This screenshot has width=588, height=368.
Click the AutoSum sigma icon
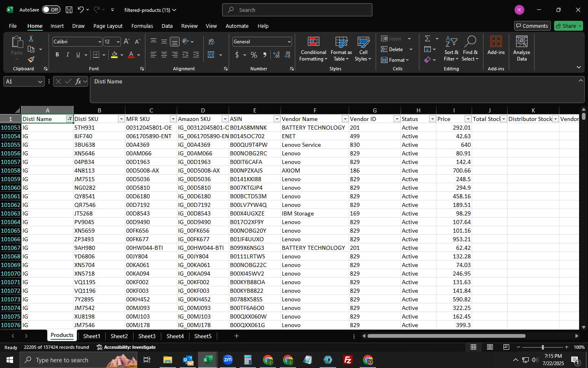click(428, 38)
